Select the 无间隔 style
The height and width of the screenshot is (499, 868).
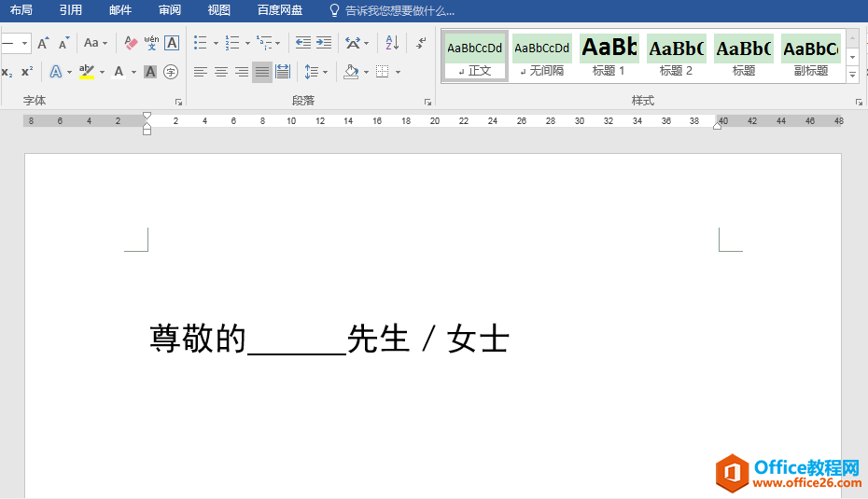(x=541, y=56)
